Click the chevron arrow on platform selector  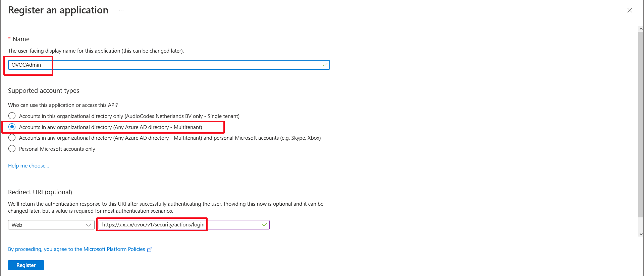click(89, 225)
